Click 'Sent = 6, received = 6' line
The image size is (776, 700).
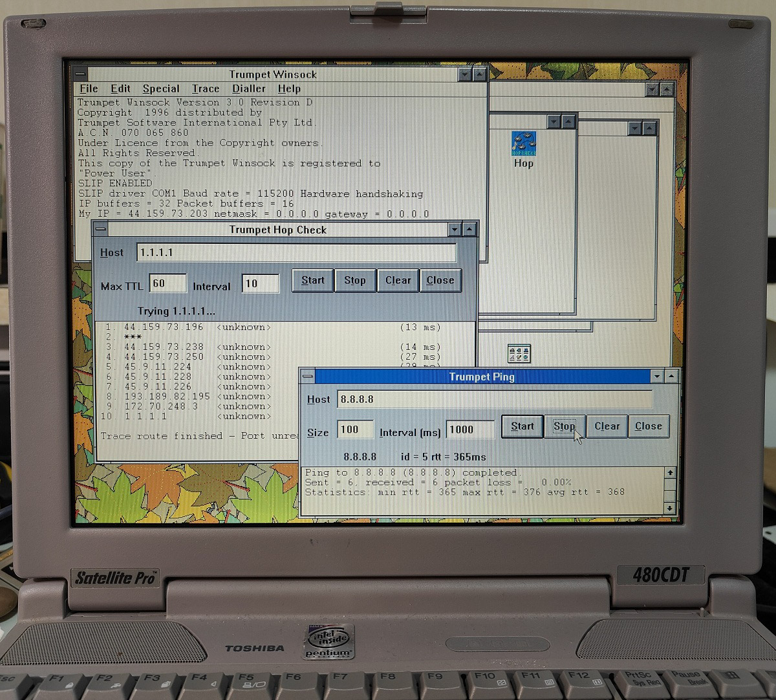click(x=438, y=483)
